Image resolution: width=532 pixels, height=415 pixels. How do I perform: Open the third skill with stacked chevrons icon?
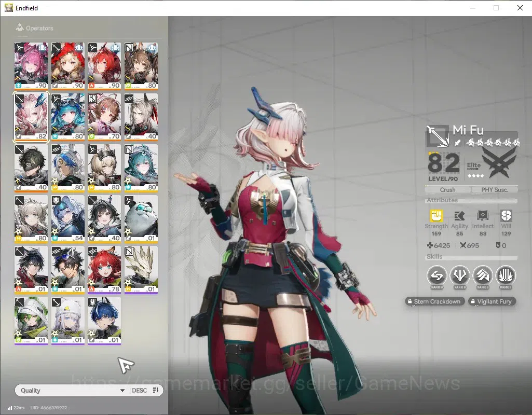[x=483, y=275]
